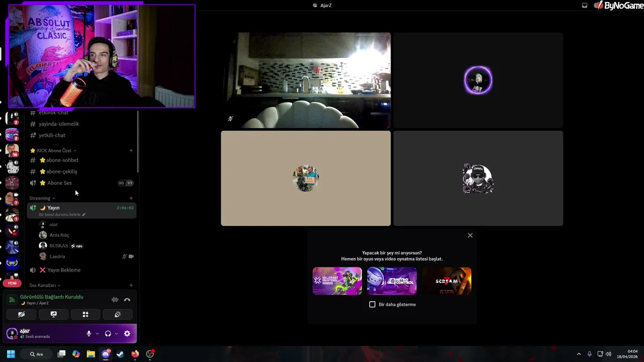The height and width of the screenshot is (362, 644).
Task: Focus the sunglasses avatar call tile
Action: tap(478, 178)
